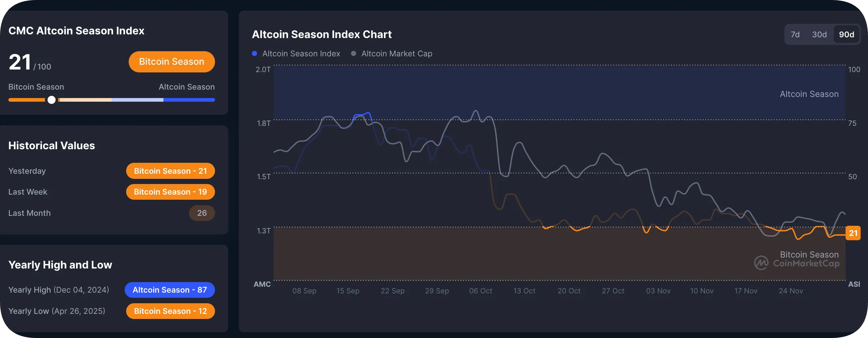This screenshot has width=868, height=338.
Task: Click the Last Week badge showing 19
Action: click(170, 192)
